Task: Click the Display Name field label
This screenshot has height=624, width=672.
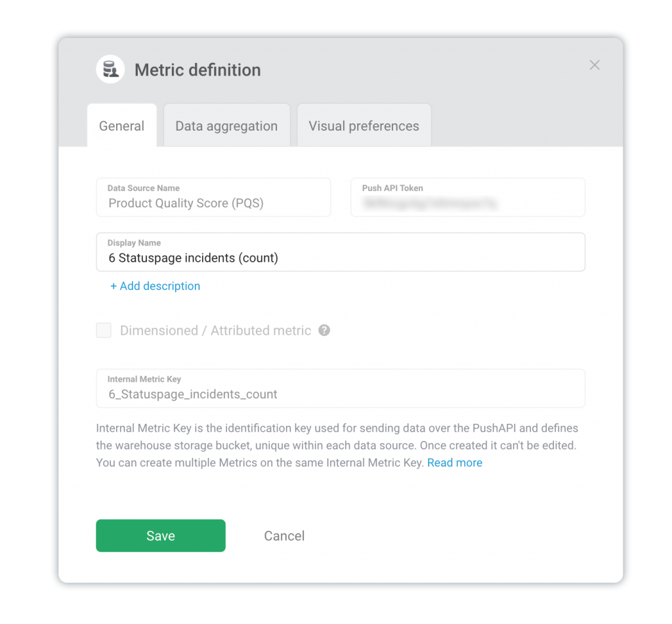Action: click(x=134, y=243)
